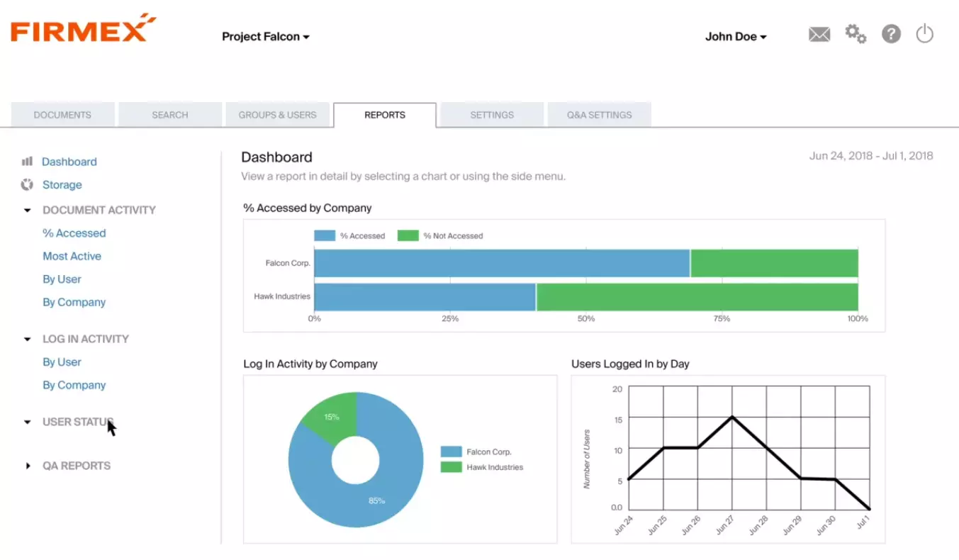Click the help question mark icon
This screenshot has width=959, height=560.
coord(891,34)
